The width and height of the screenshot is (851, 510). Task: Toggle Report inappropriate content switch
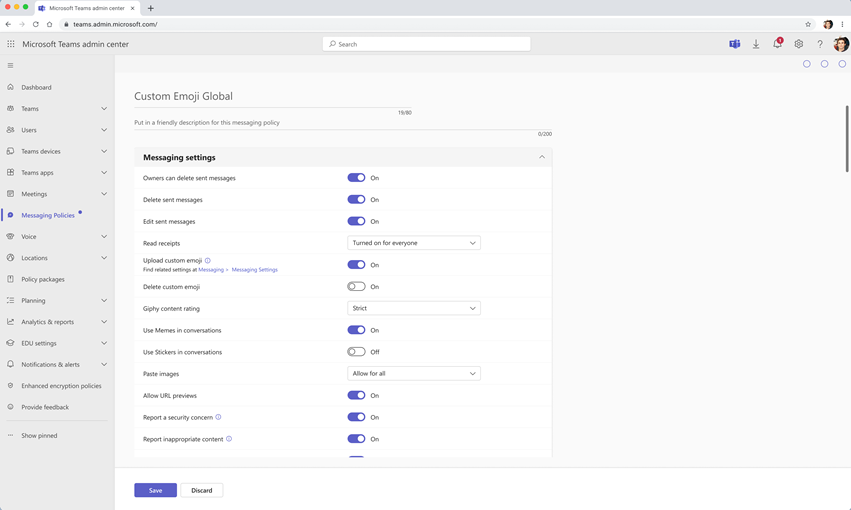pyautogui.click(x=356, y=438)
